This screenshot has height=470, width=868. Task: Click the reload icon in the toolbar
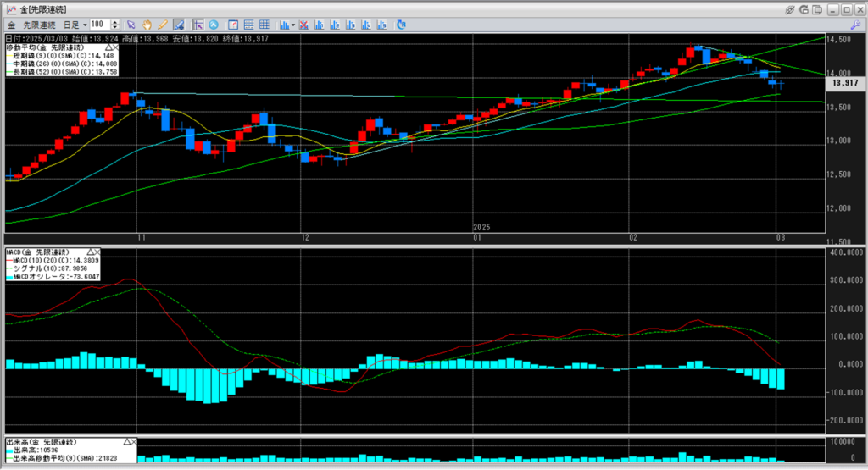coord(401,25)
